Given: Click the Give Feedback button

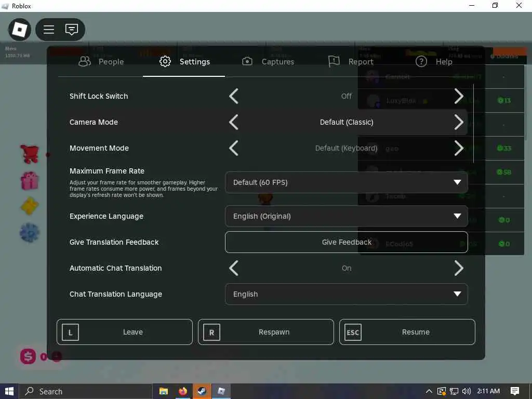Looking at the screenshot, I should [x=347, y=242].
